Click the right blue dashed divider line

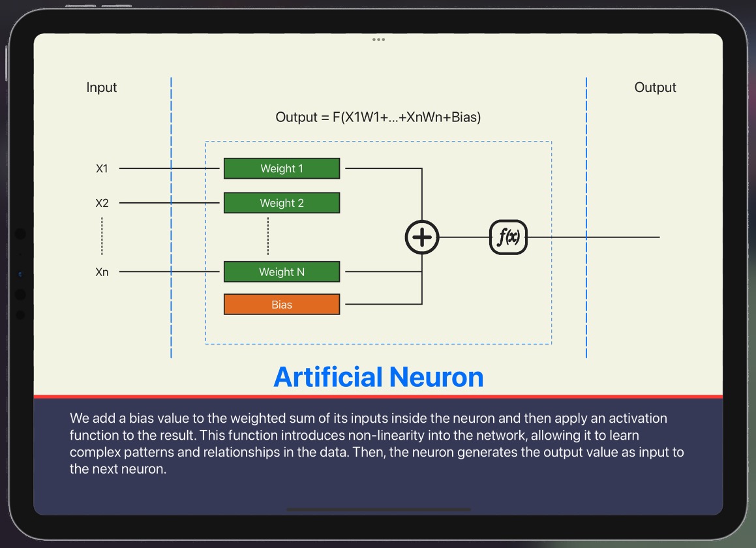click(x=586, y=294)
